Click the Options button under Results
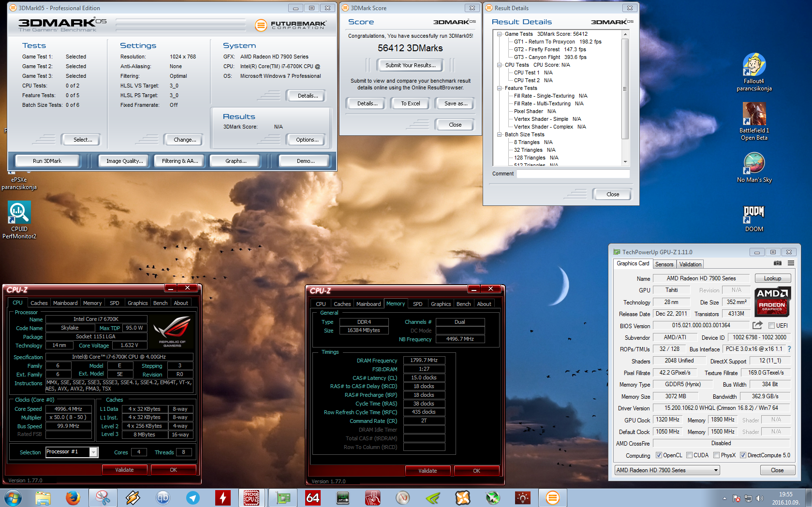Screen dimensions: 812x507 [307, 140]
